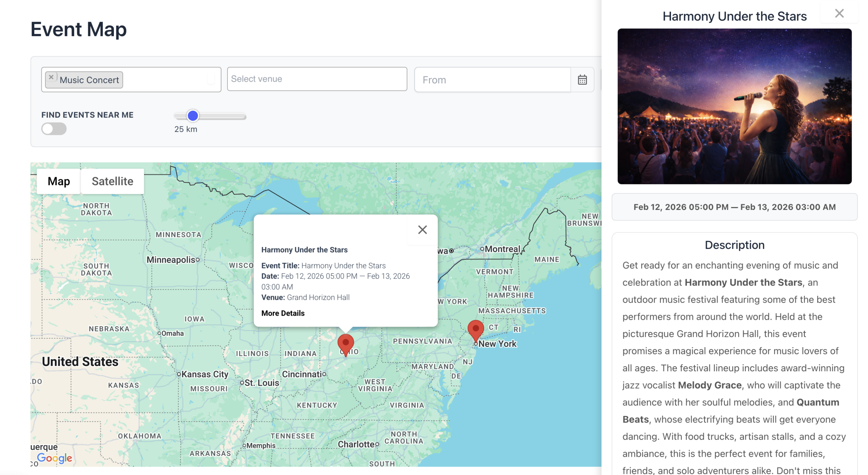Close the Harmony Under the Stars side panel

point(839,14)
